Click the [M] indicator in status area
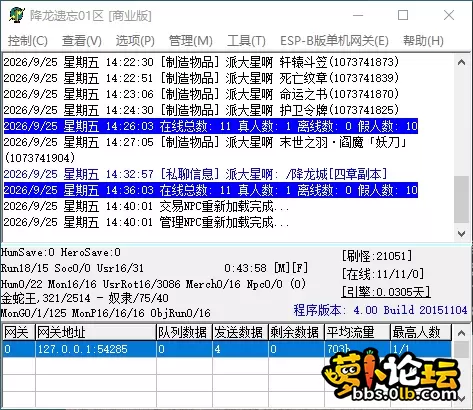 (x=282, y=268)
